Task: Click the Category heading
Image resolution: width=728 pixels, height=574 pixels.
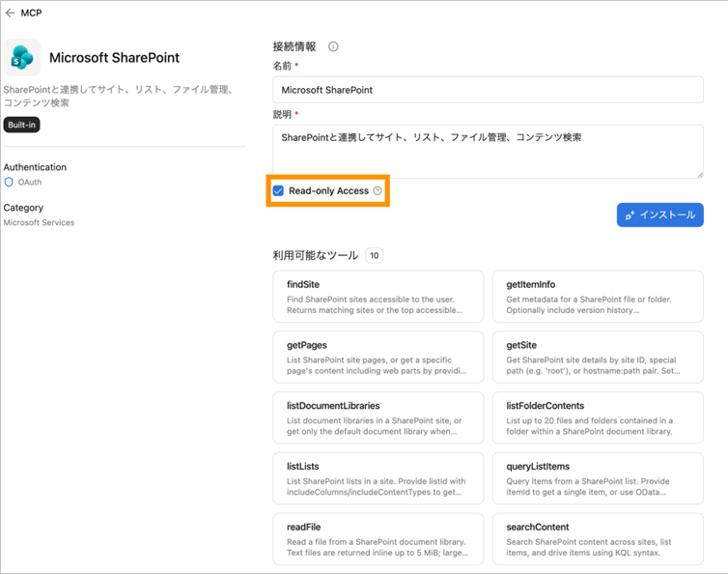Action: point(23,208)
